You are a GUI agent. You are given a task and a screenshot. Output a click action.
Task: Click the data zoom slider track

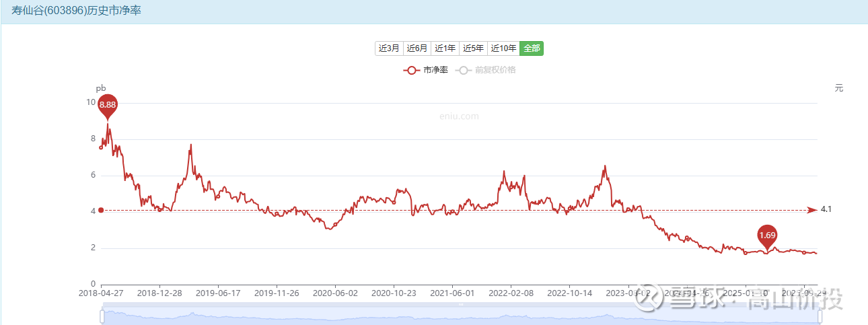tap(461, 315)
